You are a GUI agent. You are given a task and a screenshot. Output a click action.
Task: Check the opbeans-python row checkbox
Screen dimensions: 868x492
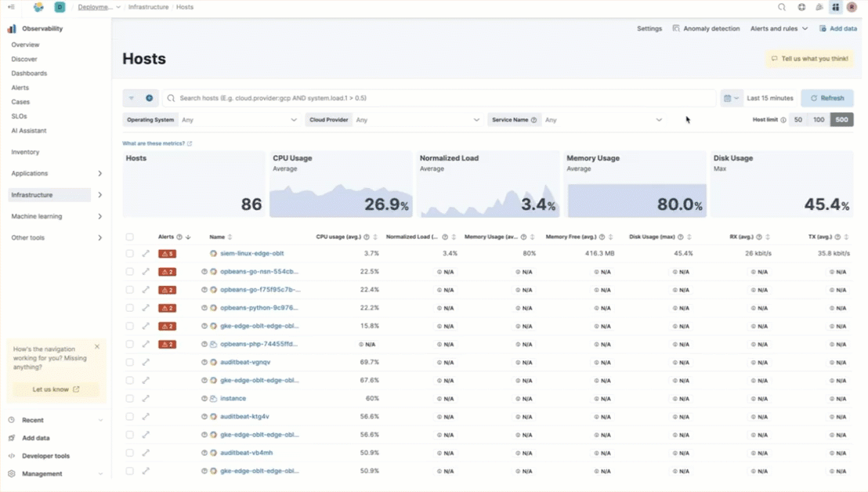tap(129, 308)
